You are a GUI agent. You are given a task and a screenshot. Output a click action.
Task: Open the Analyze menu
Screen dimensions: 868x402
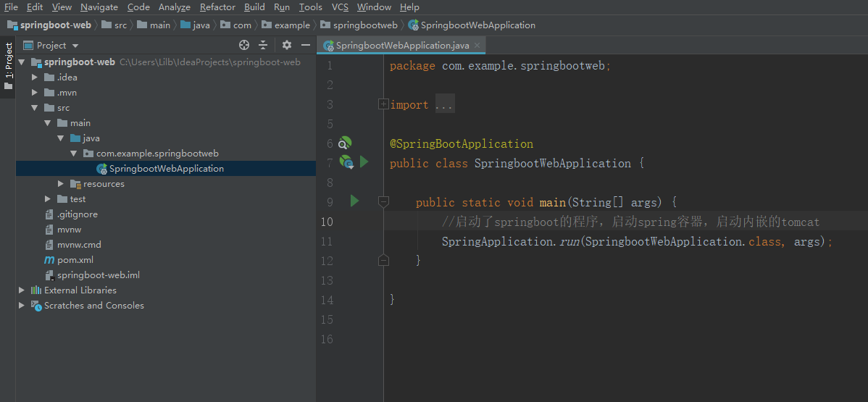(175, 7)
